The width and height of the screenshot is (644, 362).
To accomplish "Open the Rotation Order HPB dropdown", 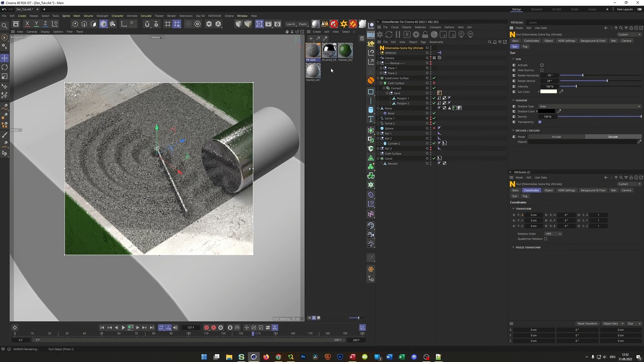I will click(x=553, y=234).
